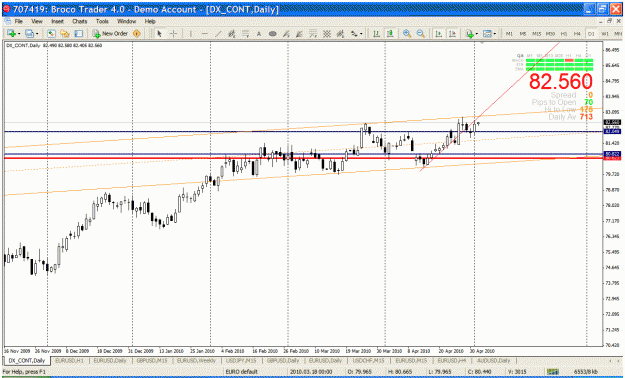625x378 pixels.
Task: Open the Templates toolbar icon
Action: pos(487,34)
